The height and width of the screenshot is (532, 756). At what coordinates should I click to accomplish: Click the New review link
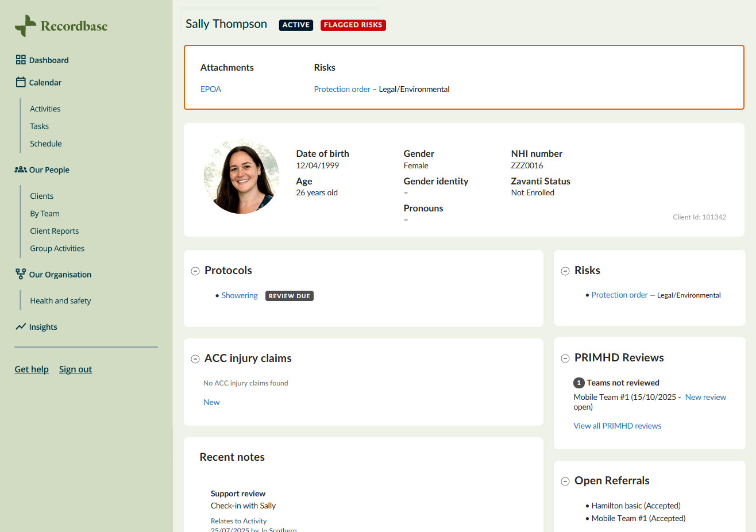(705, 397)
